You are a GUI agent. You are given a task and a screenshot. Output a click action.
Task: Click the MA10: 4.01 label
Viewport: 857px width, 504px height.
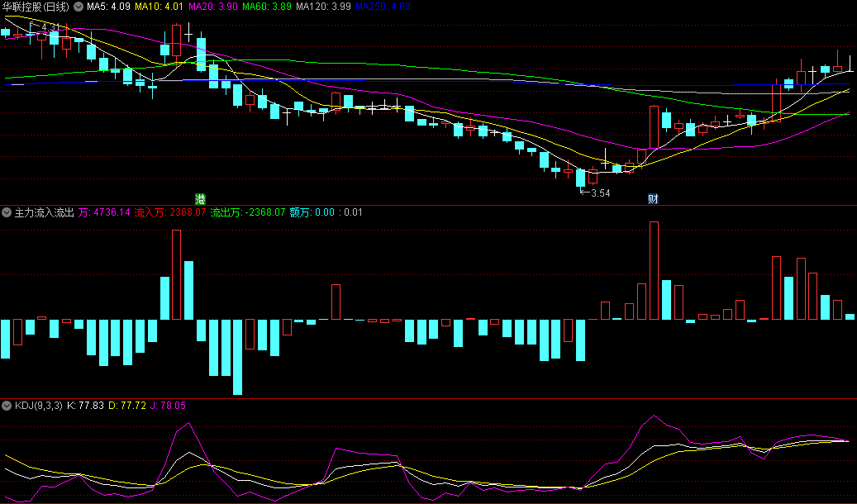(x=159, y=7)
